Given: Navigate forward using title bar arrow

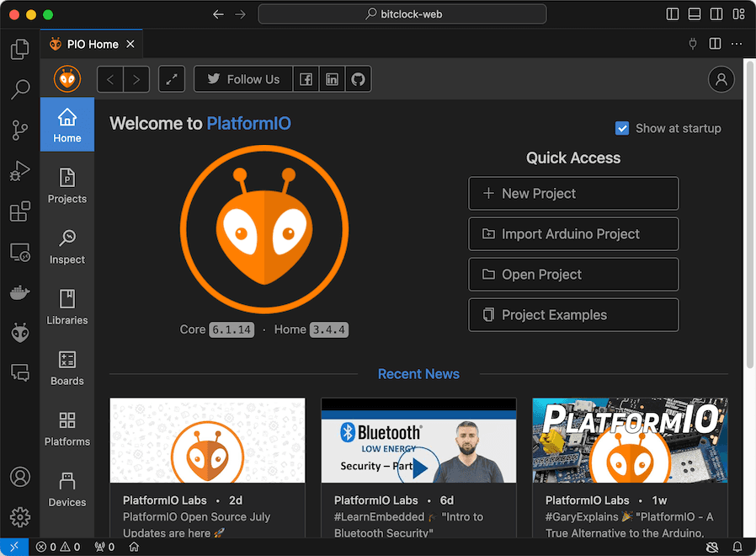Looking at the screenshot, I should [240, 14].
